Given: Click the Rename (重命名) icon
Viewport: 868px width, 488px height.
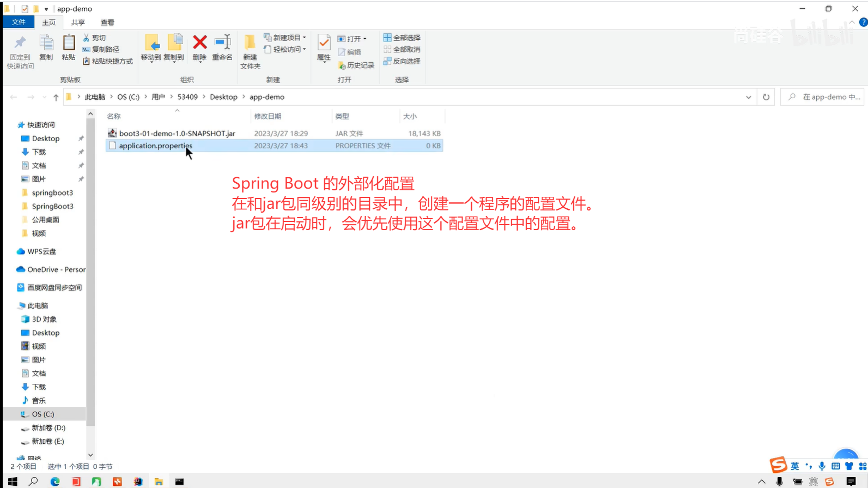Looking at the screenshot, I should (x=222, y=43).
